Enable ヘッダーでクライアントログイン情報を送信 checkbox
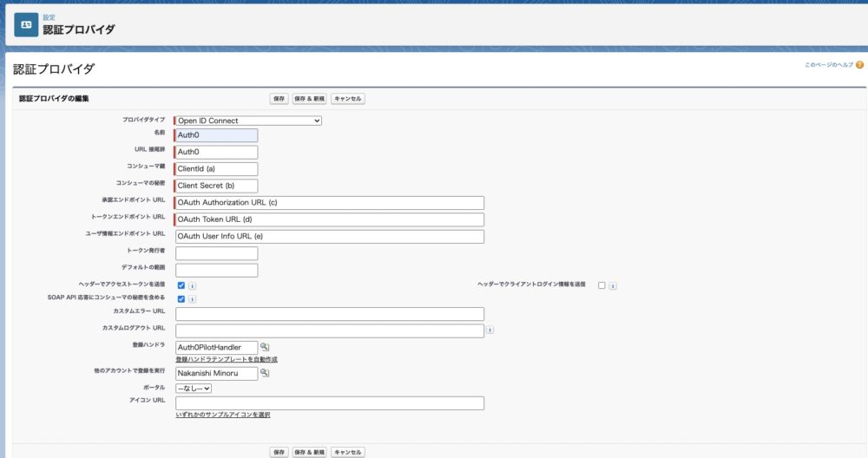This screenshot has width=868, height=458. (x=602, y=285)
